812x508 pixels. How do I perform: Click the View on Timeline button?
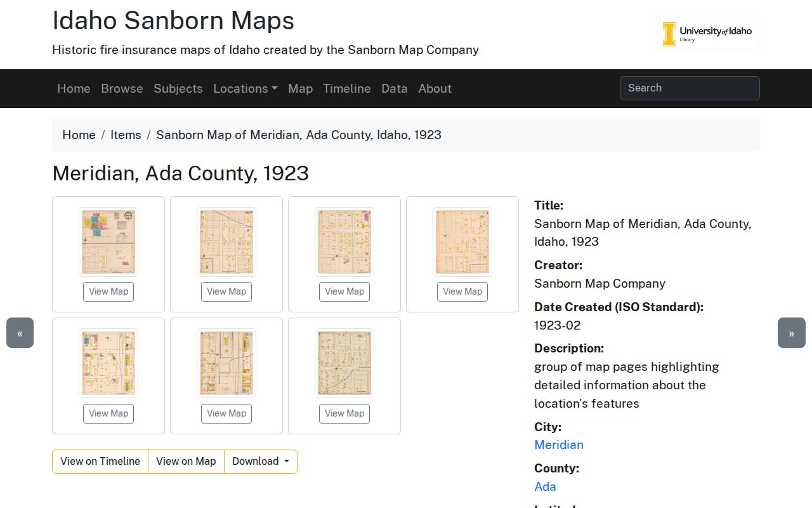coord(100,462)
